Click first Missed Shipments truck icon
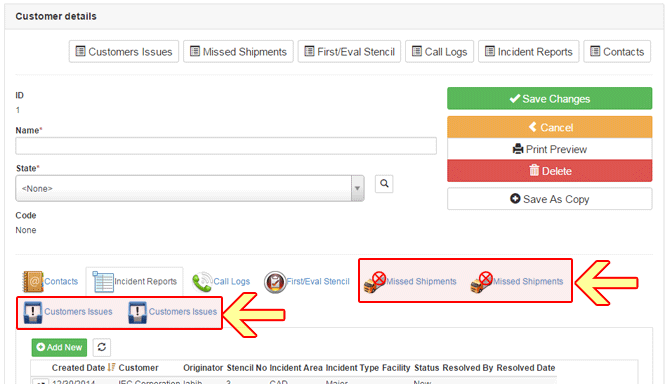The height and width of the screenshot is (384, 666). (375, 282)
